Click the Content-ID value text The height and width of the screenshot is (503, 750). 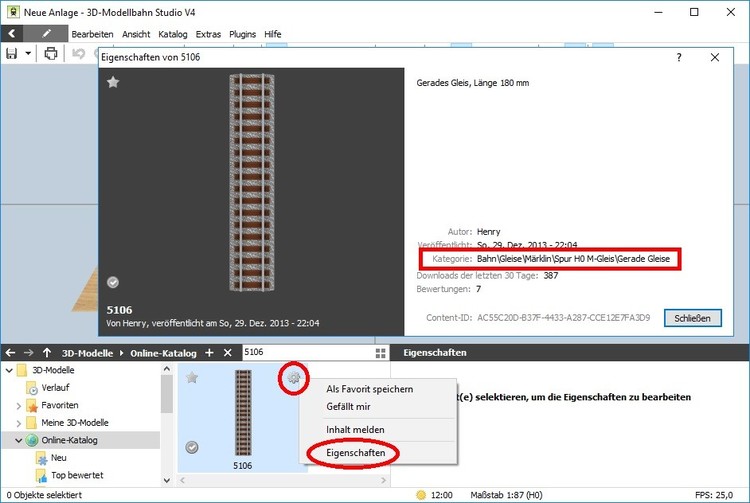[x=563, y=317]
